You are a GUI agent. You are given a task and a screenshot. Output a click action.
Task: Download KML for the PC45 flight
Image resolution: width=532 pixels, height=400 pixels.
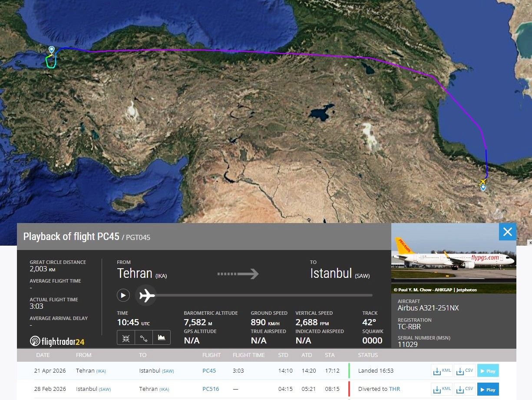coord(442,371)
